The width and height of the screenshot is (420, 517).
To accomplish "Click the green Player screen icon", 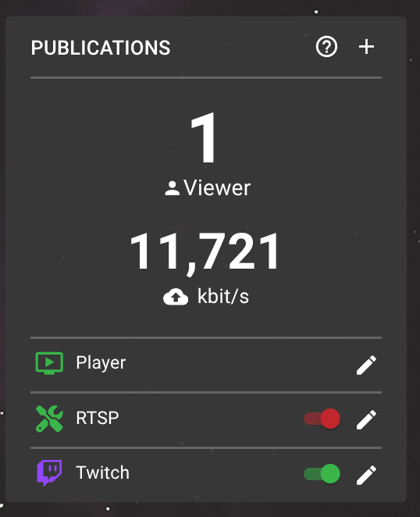I will (49, 363).
